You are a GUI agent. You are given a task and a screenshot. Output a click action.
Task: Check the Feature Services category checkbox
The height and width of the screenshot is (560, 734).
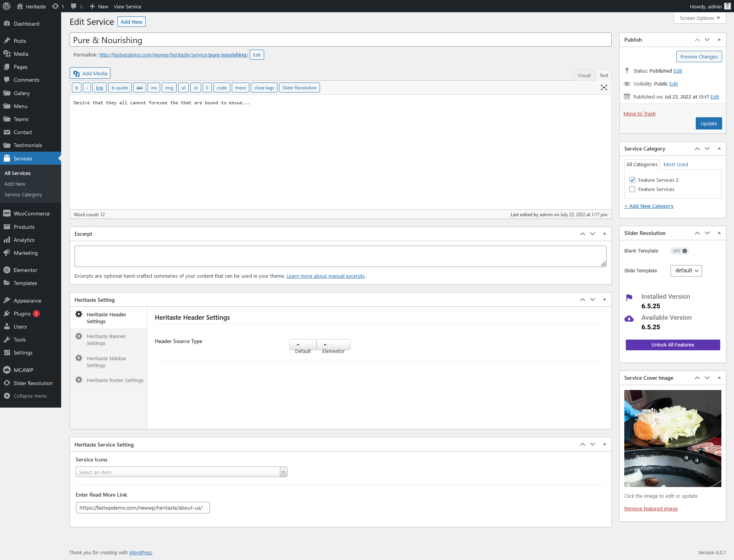click(632, 189)
